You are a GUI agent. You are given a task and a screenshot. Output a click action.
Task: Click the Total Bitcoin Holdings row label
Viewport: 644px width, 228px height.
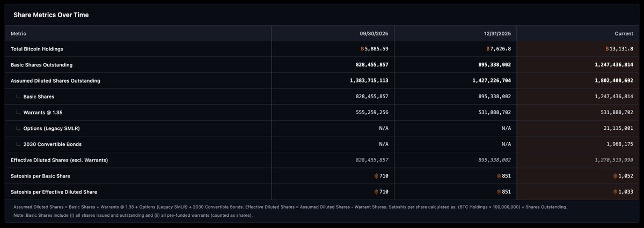pos(37,49)
